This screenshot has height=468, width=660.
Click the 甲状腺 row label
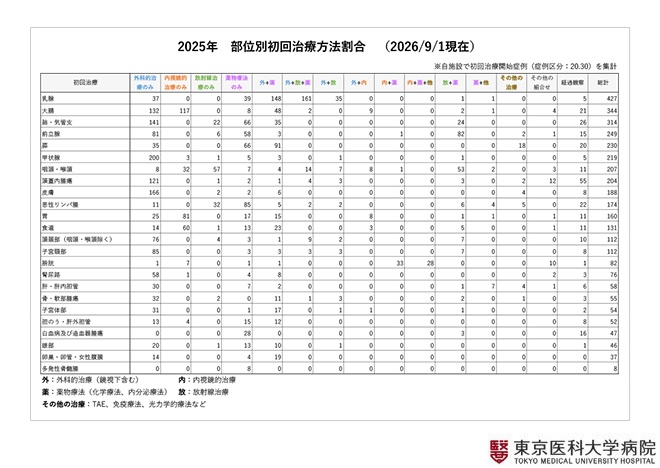coord(51,157)
